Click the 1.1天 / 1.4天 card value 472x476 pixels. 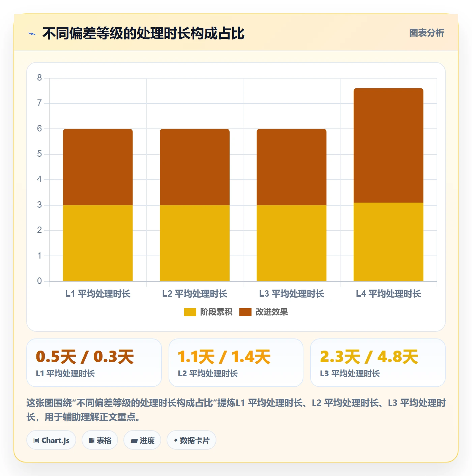click(x=224, y=357)
